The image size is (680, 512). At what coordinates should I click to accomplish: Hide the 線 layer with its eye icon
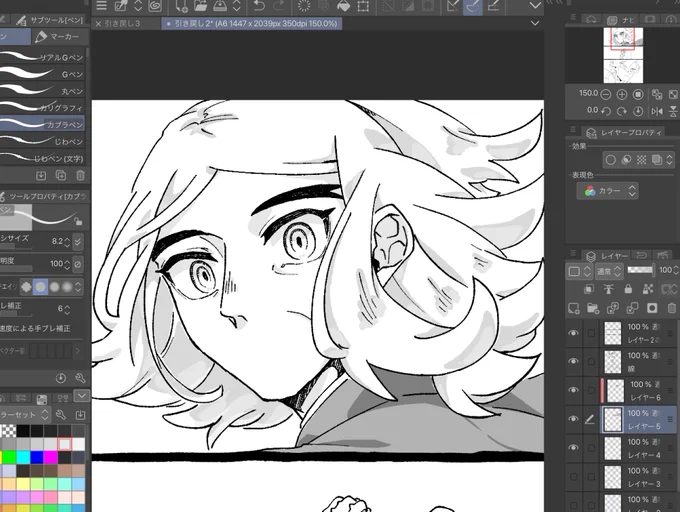[x=573, y=361]
